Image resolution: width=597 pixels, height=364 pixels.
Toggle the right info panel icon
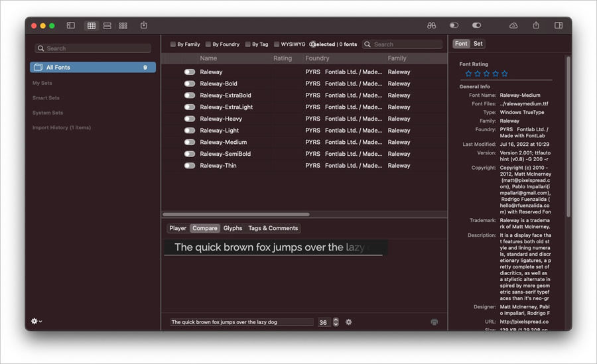tap(558, 25)
